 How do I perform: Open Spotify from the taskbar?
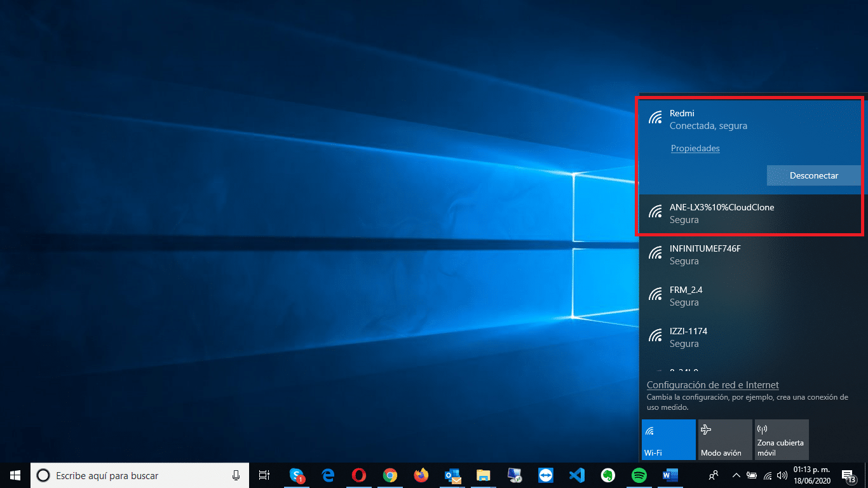(639, 475)
